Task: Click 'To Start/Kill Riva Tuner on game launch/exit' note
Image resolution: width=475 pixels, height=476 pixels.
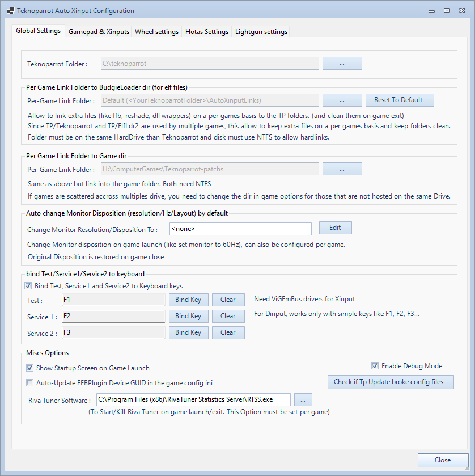Action: [x=209, y=412]
